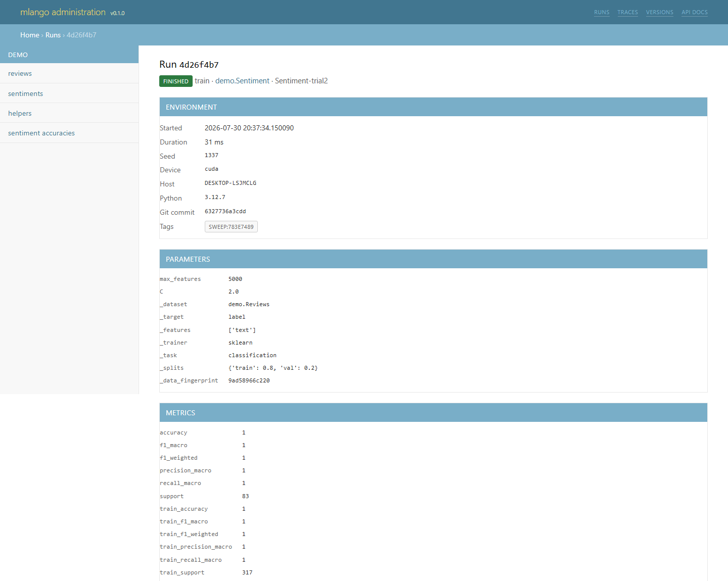Open reviews in the sidebar

point(69,73)
